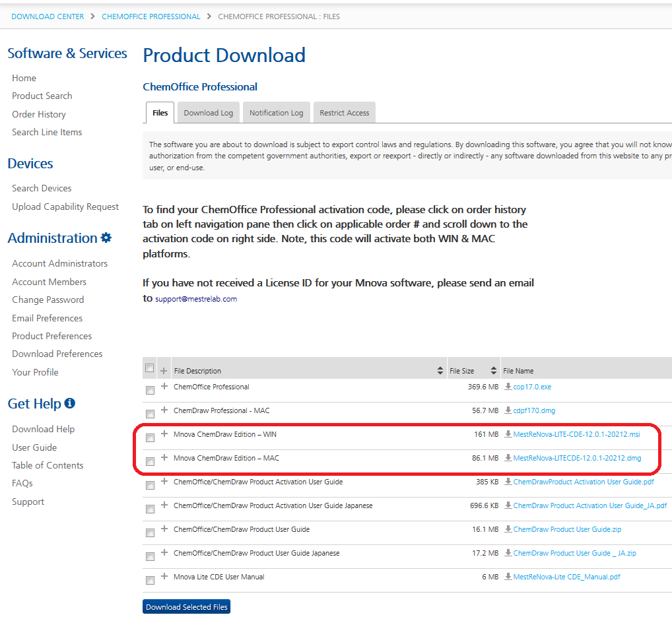This screenshot has width=672, height=617.
Task: Expand the ChemOffice Professional row details
Action: click(164, 386)
